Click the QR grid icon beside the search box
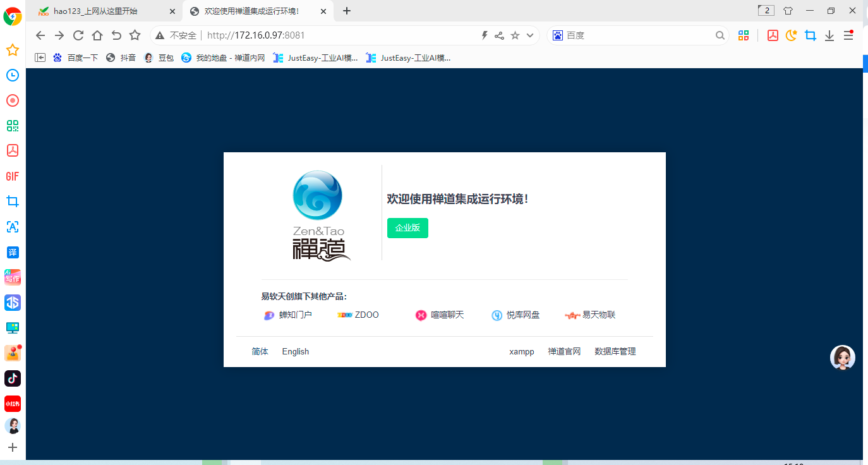This screenshot has width=868, height=465. pyautogui.click(x=743, y=35)
